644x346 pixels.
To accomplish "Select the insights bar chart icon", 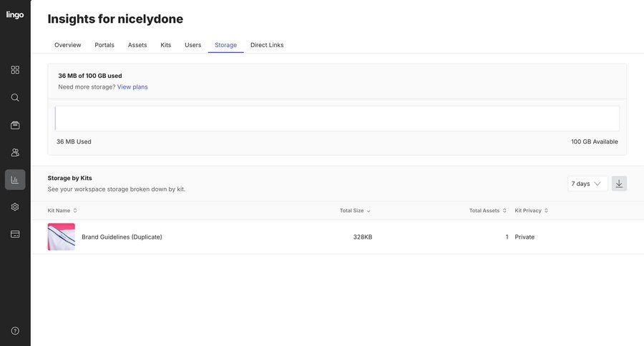I will tap(15, 179).
